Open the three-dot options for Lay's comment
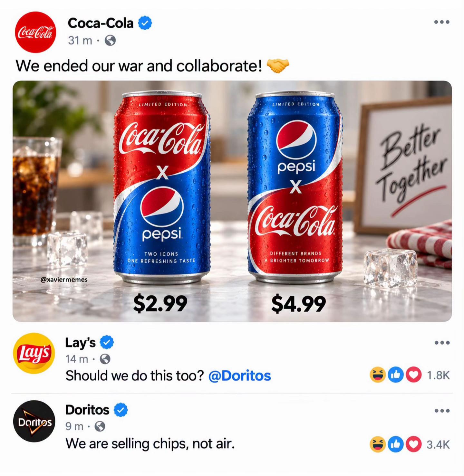 442,343
